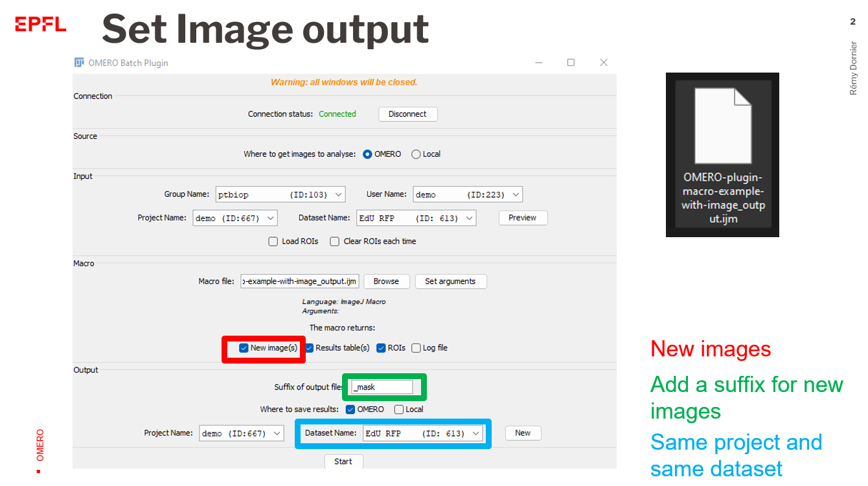The width and height of the screenshot is (868, 486).
Task: Enable Local under Where to save results
Action: point(399,410)
